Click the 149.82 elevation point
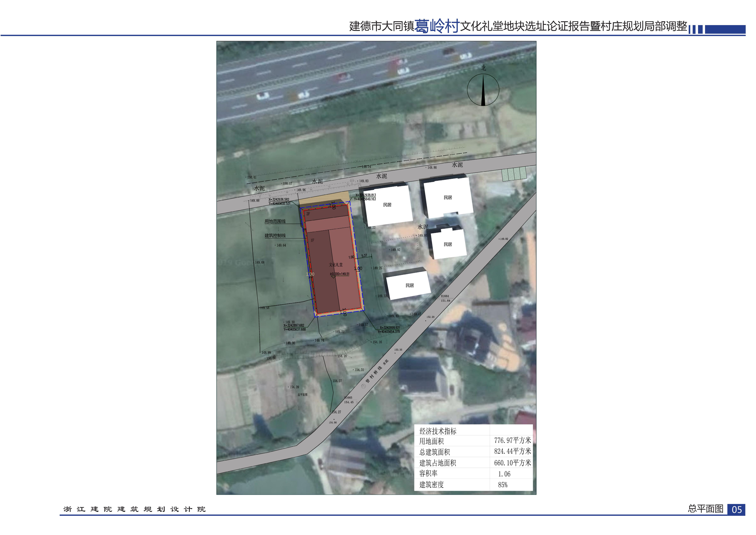The image size is (756, 535). [504, 239]
